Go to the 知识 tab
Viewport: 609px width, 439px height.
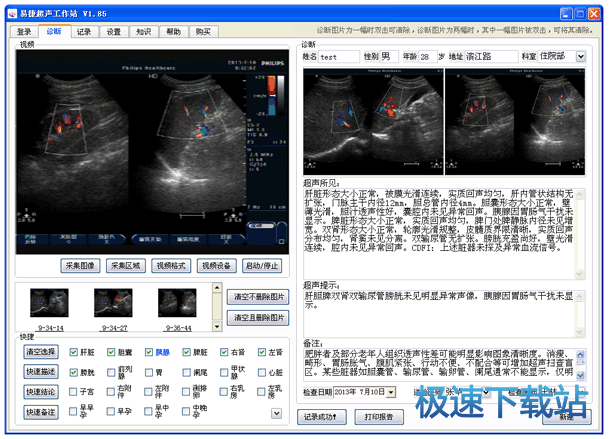pyautogui.click(x=144, y=32)
